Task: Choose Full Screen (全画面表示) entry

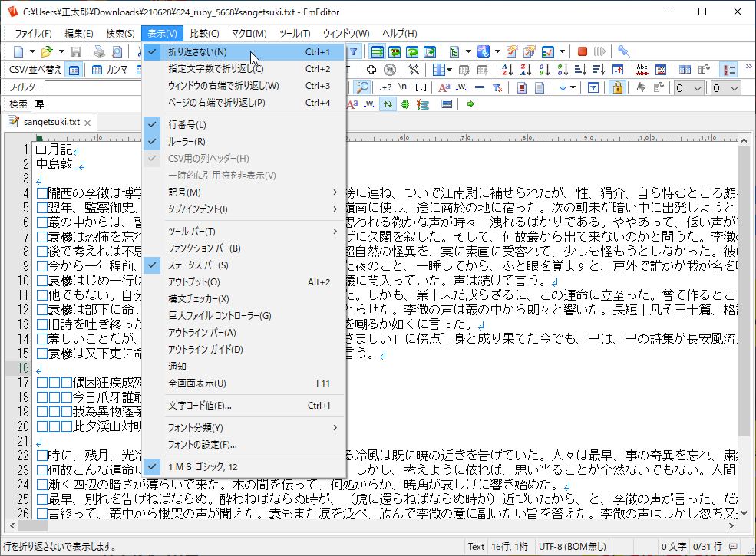Action: click(x=244, y=383)
